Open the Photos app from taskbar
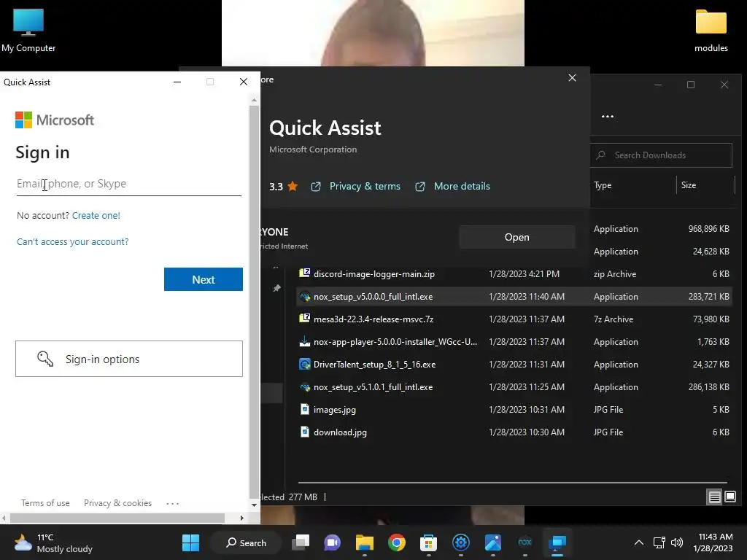The height and width of the screenshot is (560, 747). click(x=492, y=542)
